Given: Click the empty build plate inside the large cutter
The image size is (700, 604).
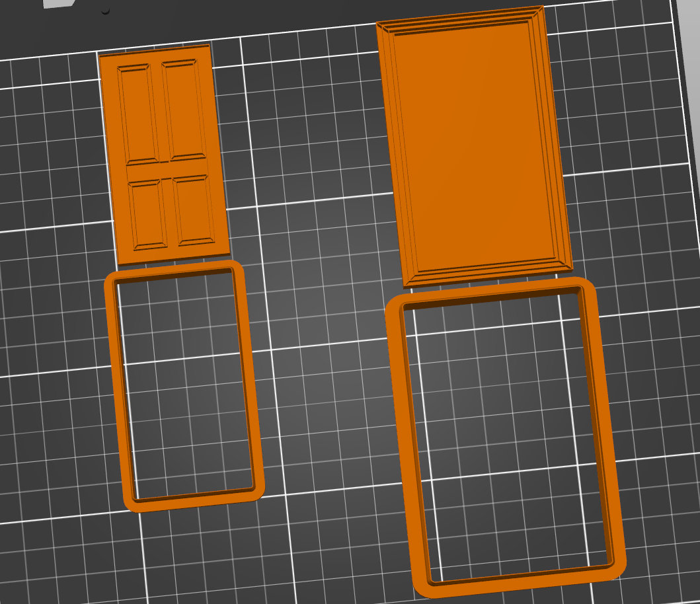Looking at the screenshot, I should (x=506, y=436).
